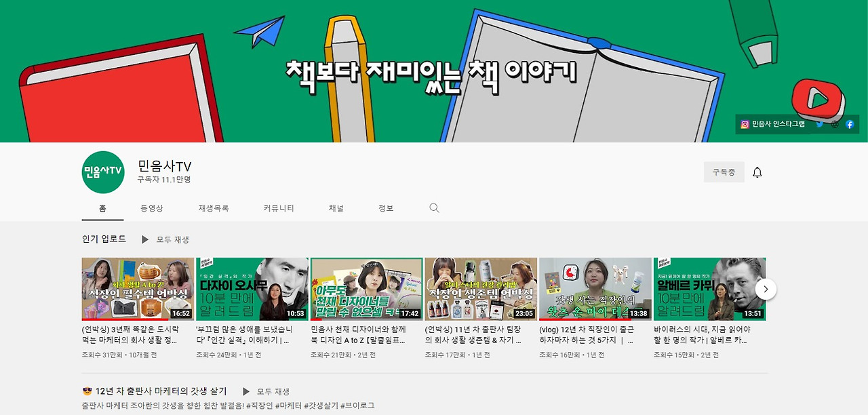Click the channel search magnifier icon
Viewport: 868px width, 415px height.
point(434,208)
